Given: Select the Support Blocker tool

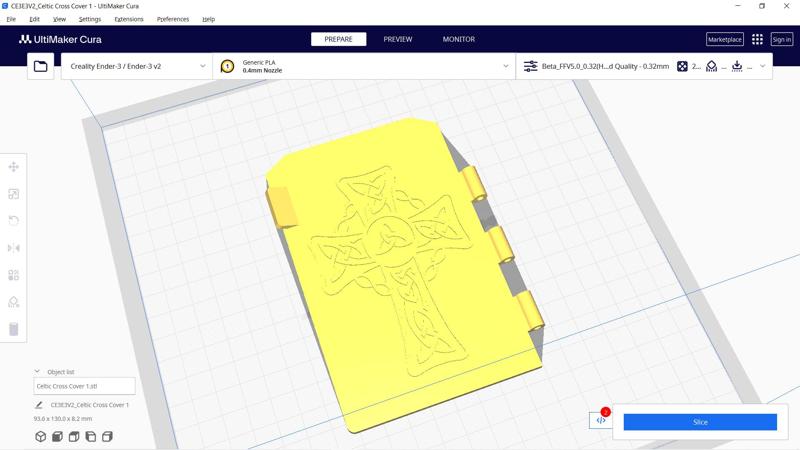Looking at the screenshot, I should coord(14,302).
